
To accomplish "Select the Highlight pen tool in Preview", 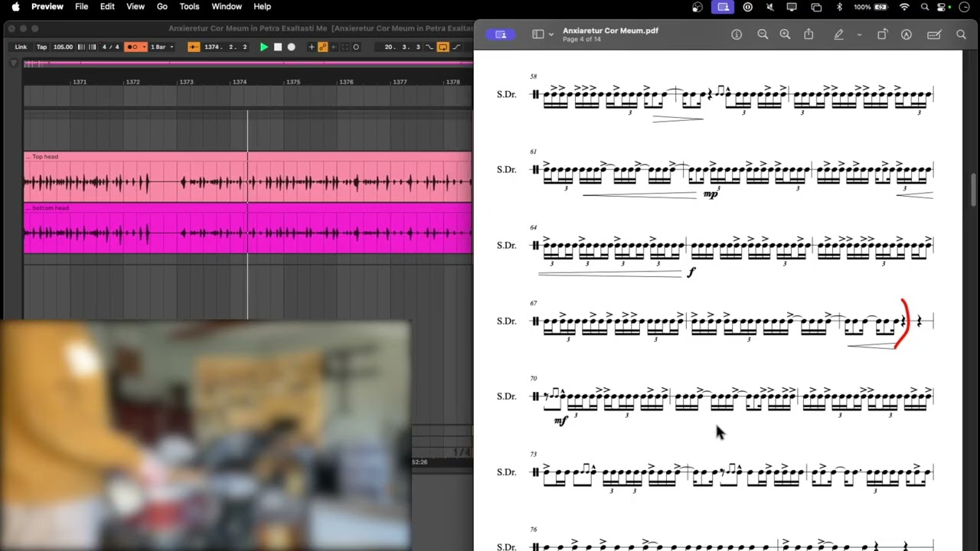I will (x=838, y=34).
